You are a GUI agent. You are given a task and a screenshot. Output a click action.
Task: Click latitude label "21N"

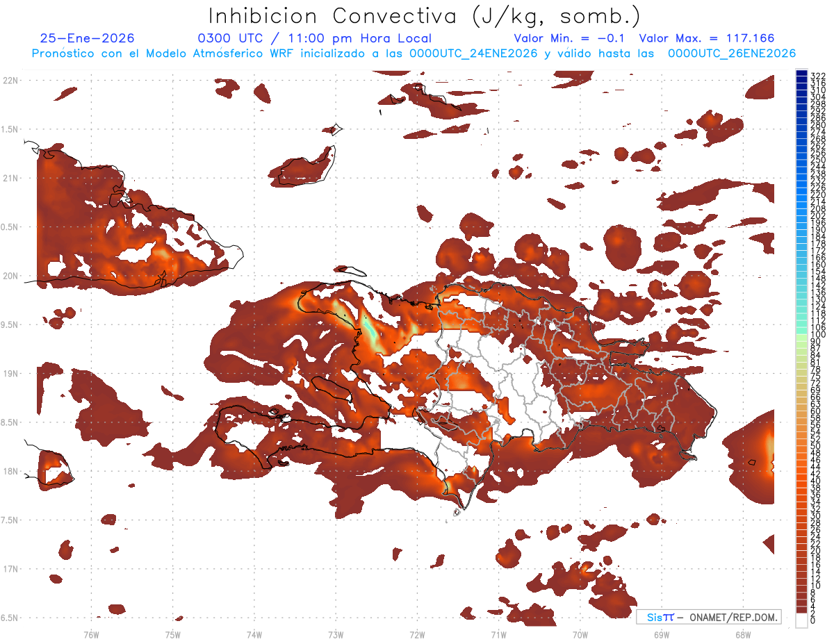click(10, 178)
